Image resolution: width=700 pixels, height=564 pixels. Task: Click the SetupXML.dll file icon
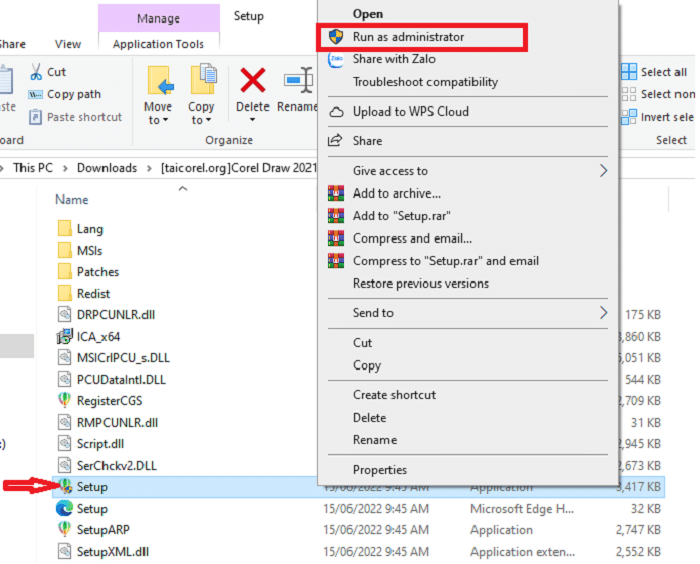64,551
